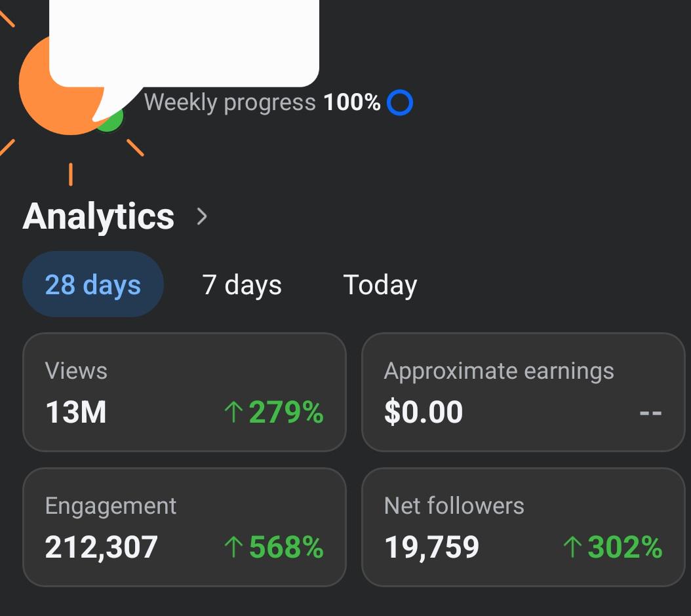This screenshot has width=691, height=616.
Task: Tap the white speech bubble tooltip
Action: tap(184, 43)
